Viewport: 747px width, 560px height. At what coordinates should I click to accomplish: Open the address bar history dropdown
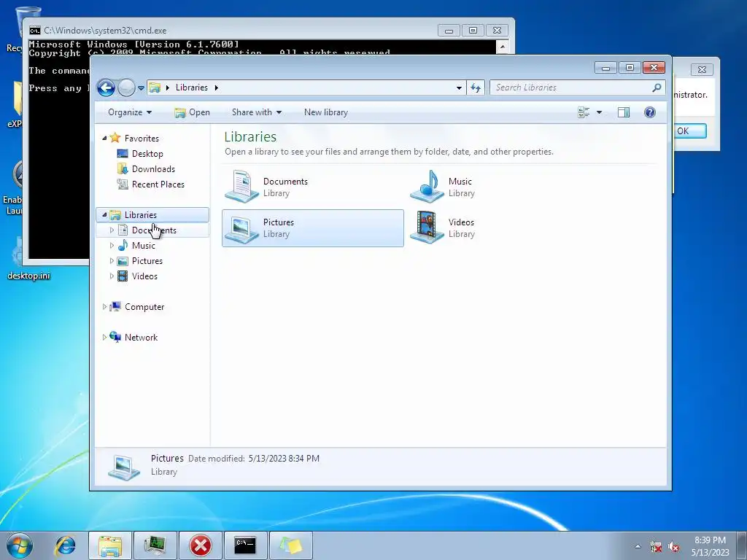coord(459,87)
